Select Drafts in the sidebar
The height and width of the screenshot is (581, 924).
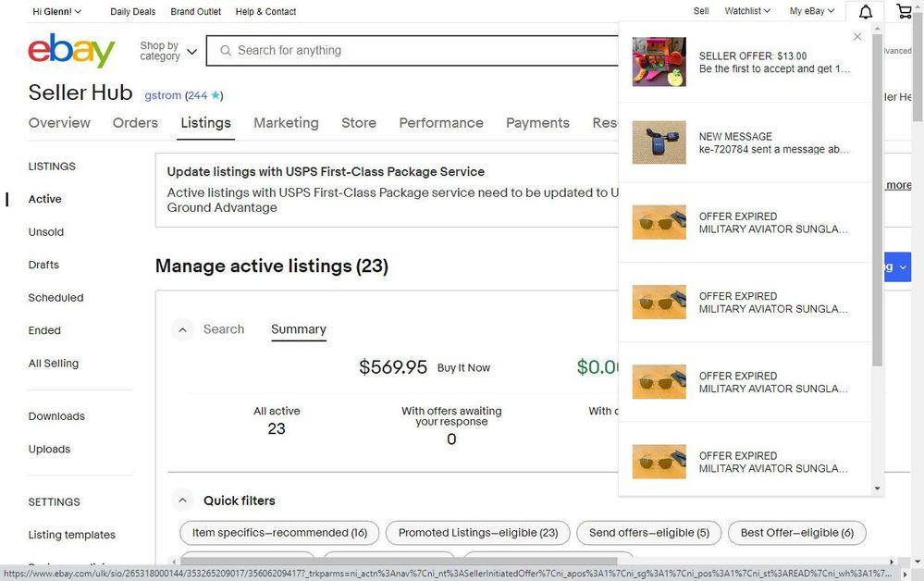pos(43,266)
